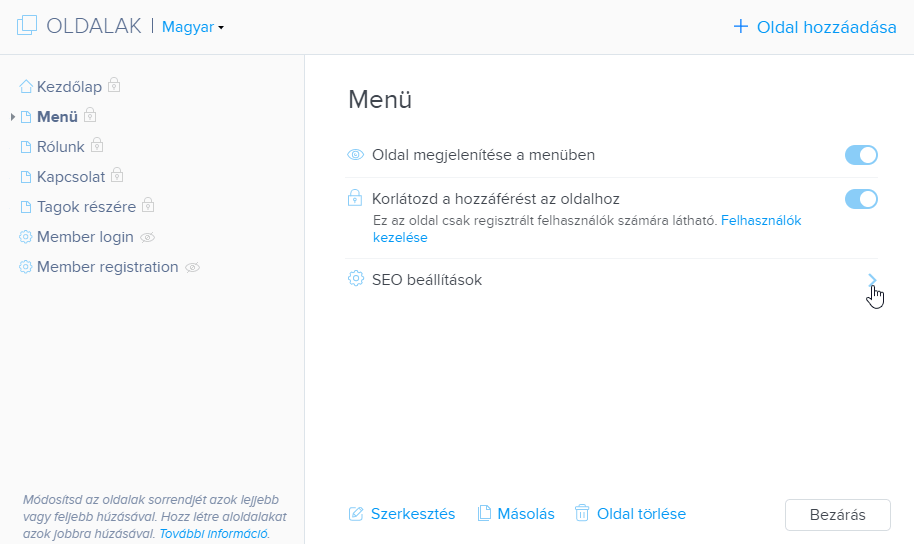Screen dimensions: 914x544
Task: Open the Felhasználók kezelése link
Action: [x=587, y=229]
